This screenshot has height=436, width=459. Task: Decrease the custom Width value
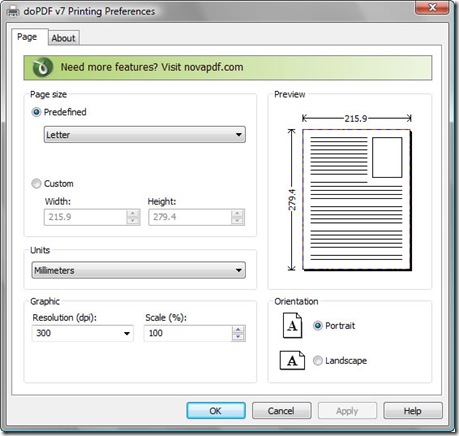133,221
